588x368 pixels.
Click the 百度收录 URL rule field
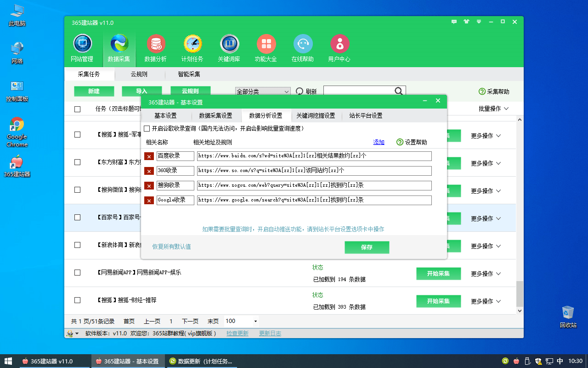[314, 156]
